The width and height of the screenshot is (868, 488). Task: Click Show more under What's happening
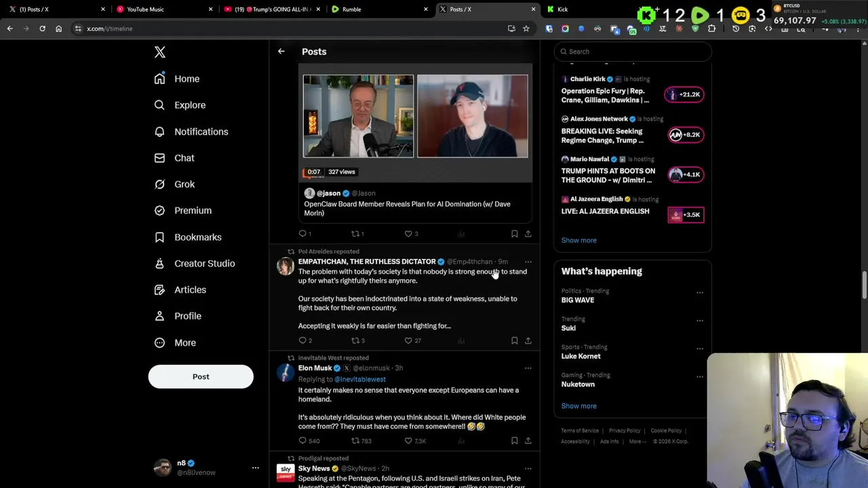(579, 406)
